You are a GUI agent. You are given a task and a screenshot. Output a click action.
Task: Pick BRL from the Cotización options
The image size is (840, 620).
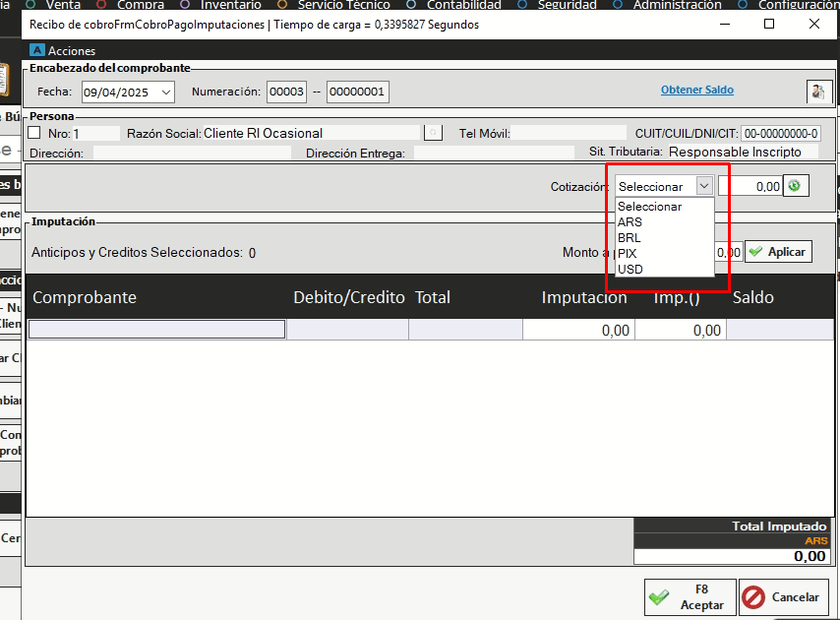(630, 238)
